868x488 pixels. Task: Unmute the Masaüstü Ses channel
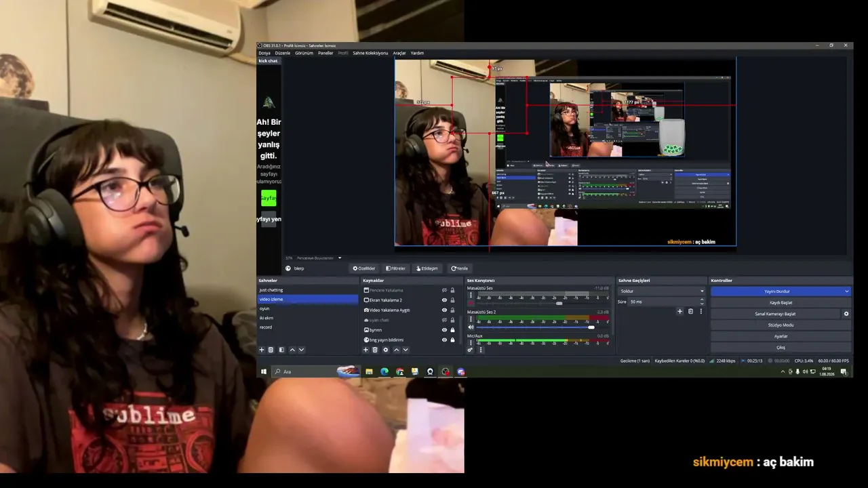471,303
